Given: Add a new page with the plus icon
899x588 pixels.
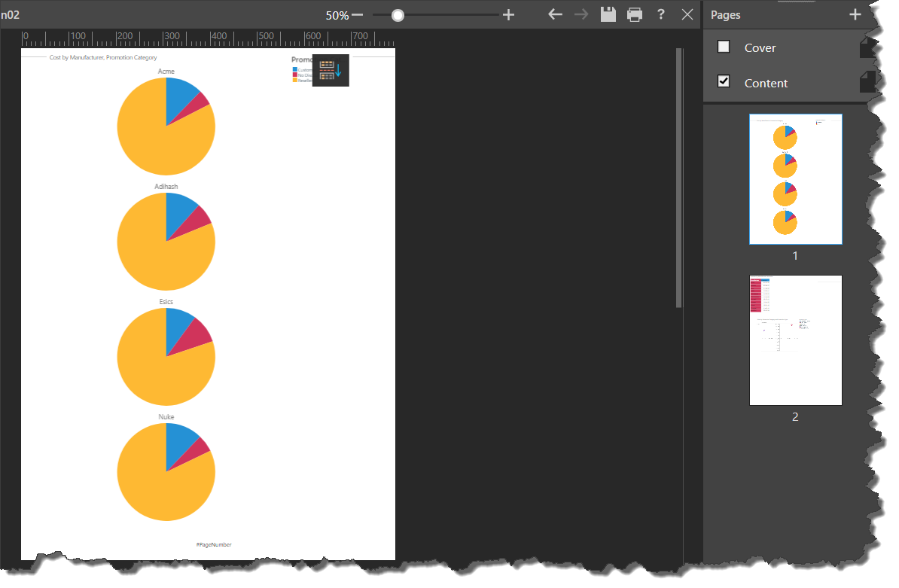Looking at the screenshot, I should 855,14.
